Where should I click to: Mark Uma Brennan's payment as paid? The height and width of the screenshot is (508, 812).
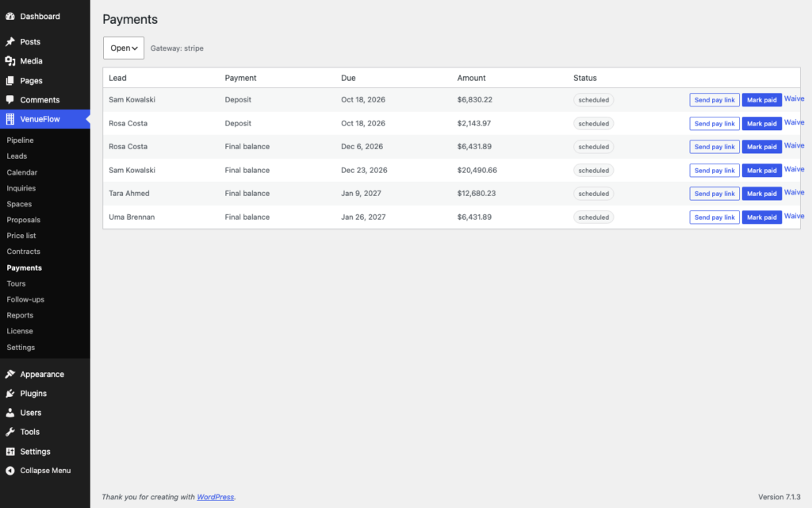pyautogui.click(x=761, y=217)
